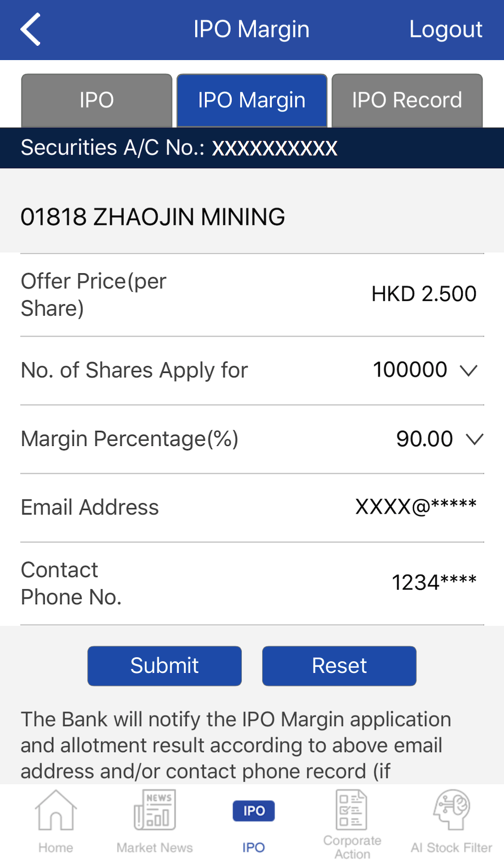The width and height of the screenshot is (504, 865).
Task: Tap the masked email address field
Action: point(415,507)
